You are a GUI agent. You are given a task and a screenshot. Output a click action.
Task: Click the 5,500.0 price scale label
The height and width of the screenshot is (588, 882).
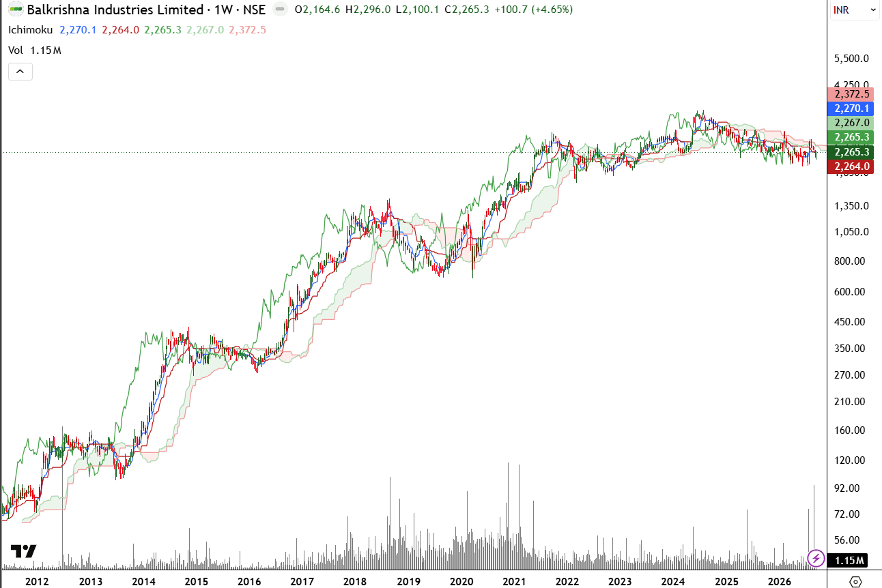coord(851,59)
